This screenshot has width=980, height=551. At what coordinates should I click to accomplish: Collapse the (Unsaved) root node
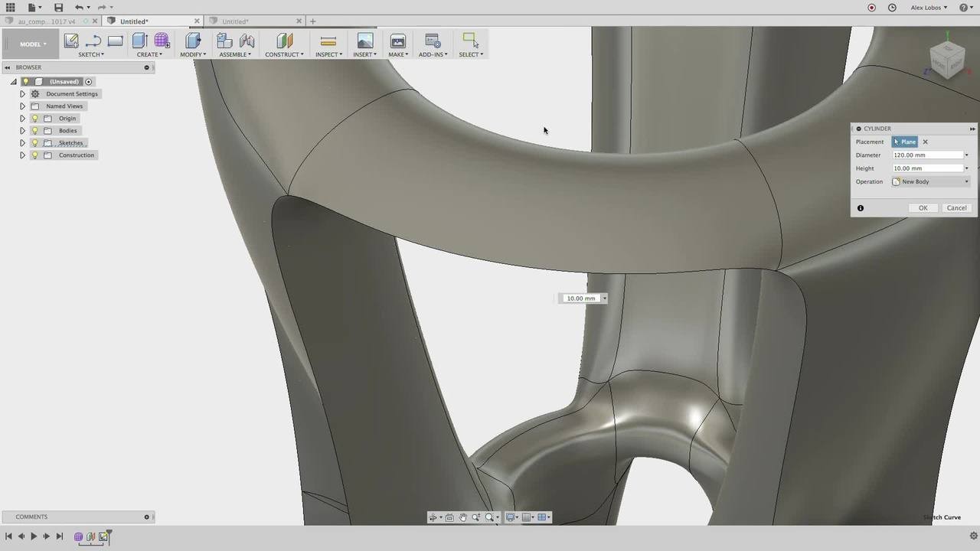[x=13, y=82]
